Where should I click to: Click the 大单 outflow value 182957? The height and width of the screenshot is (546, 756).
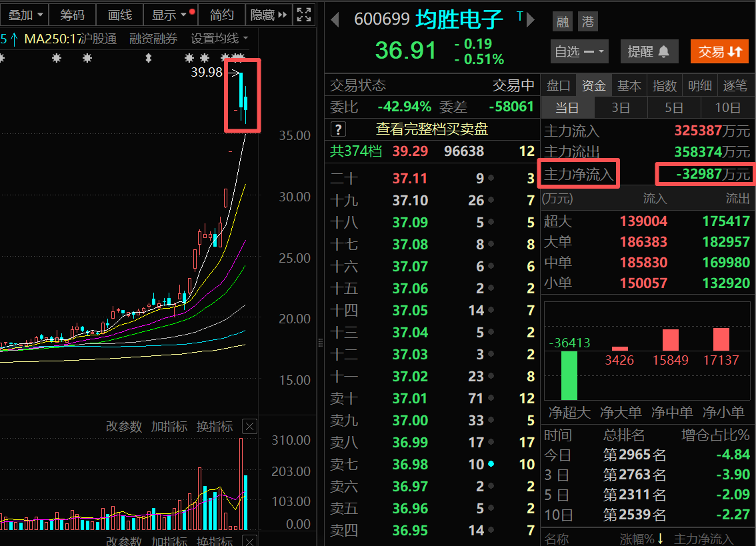point(726,241)
